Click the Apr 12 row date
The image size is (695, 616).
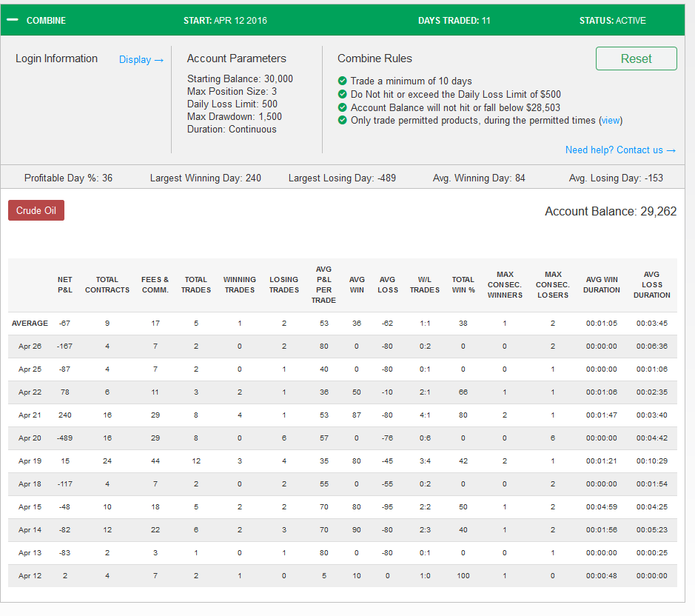pyautogui.click(x=30, y=575)
